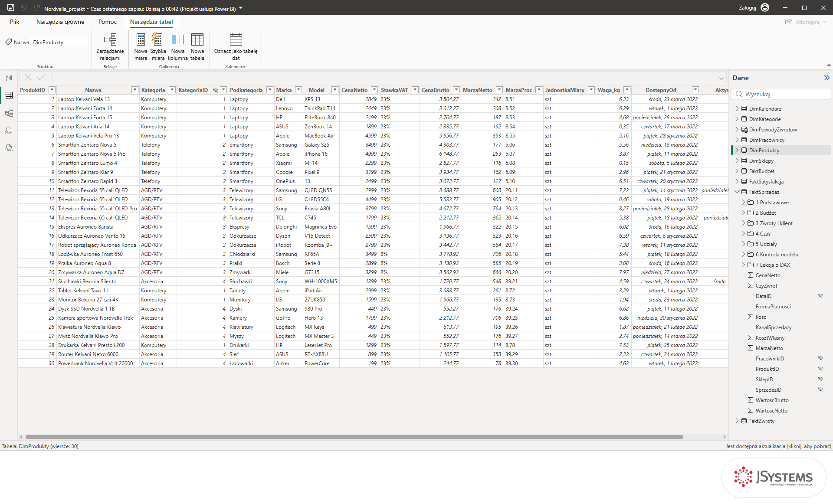Open TMDL view in left sidebar
Image resolution: width=833 pixels, height=504 pixels.
point(9,147)
